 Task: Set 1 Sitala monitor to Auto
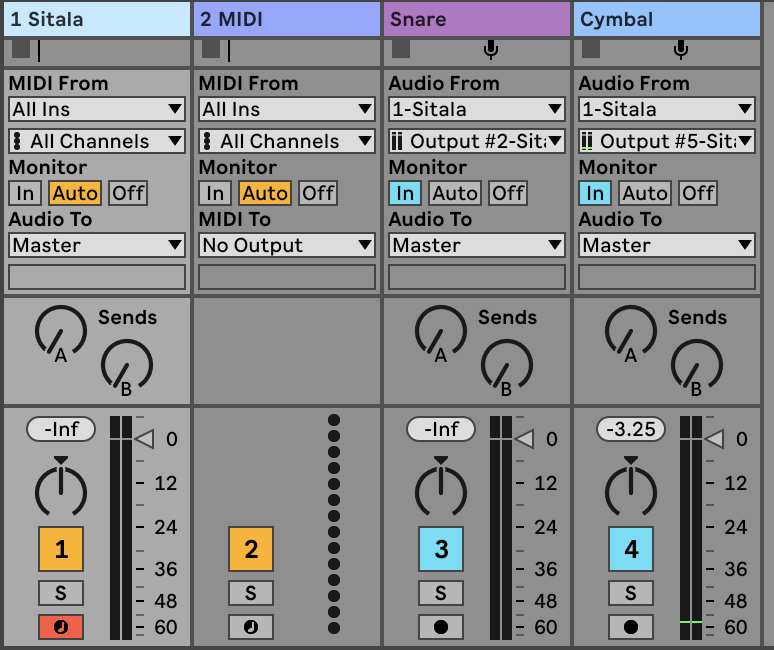tap(75, 193)
